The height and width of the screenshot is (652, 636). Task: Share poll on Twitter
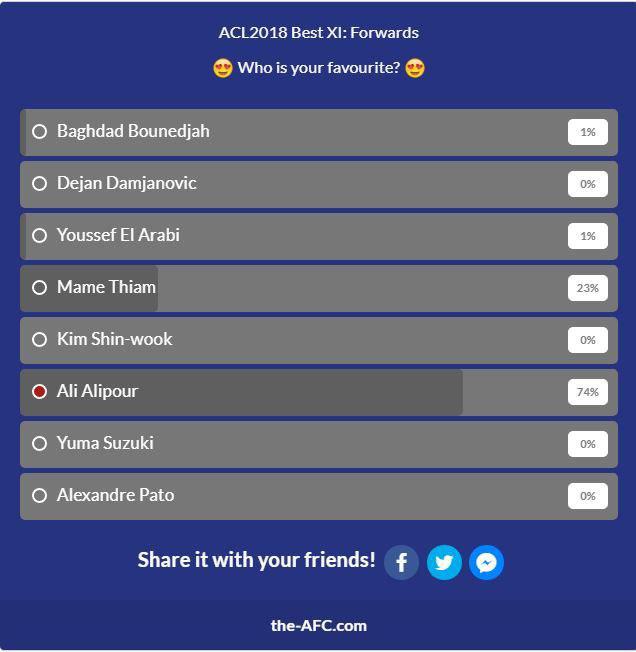click(x=444, y=562)
